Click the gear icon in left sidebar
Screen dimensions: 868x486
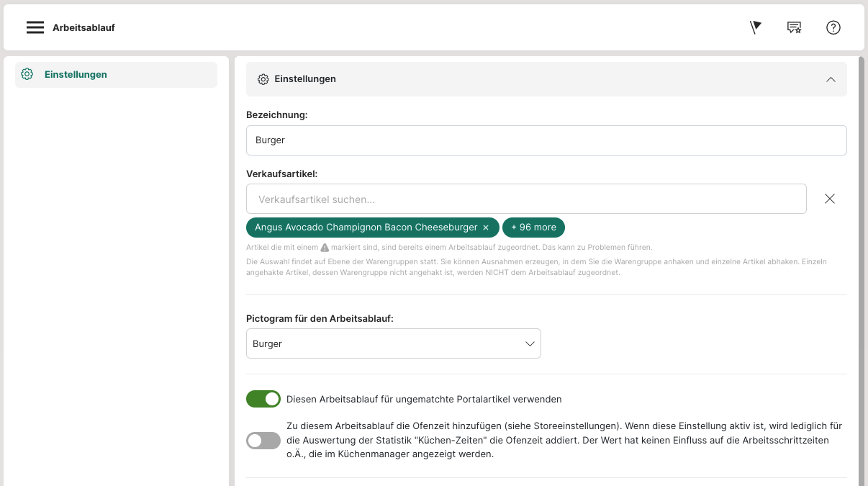27,74
